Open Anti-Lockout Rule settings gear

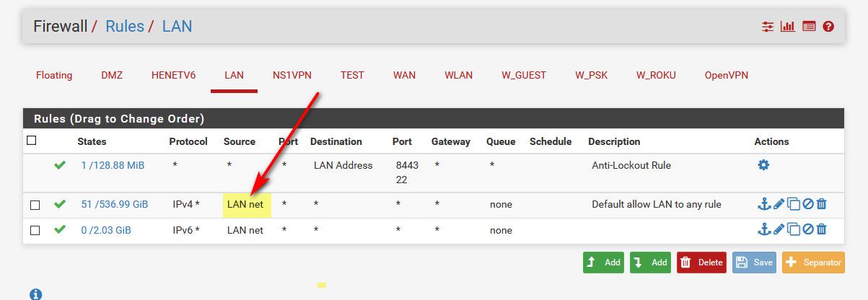(763, 165)
